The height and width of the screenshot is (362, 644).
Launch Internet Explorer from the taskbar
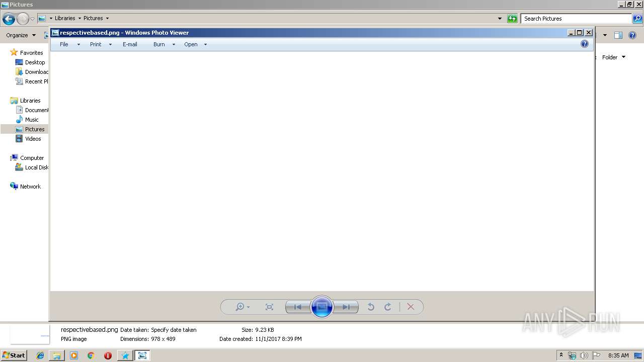click(40, 355)
